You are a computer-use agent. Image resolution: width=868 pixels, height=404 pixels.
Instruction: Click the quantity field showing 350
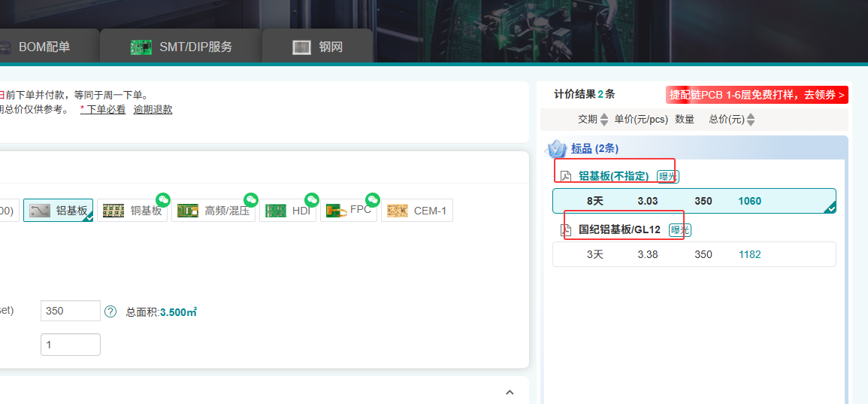coord(71,311)
